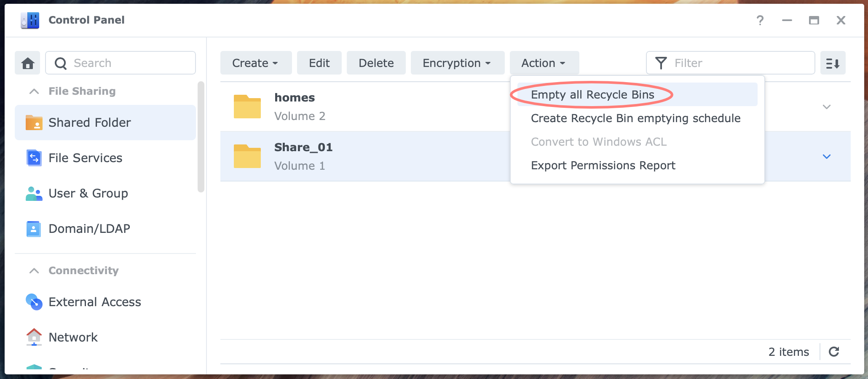This screenshot has width=868, height=379.
Task: Open the Create dropdown menu
Action: [x=255, y=63]
